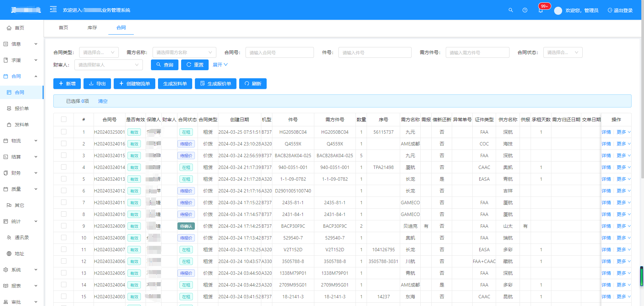The width and height of the screenshot is (644, 306).
Task: Click the 发料单 sidebar icon
Action: coord(9,125)
